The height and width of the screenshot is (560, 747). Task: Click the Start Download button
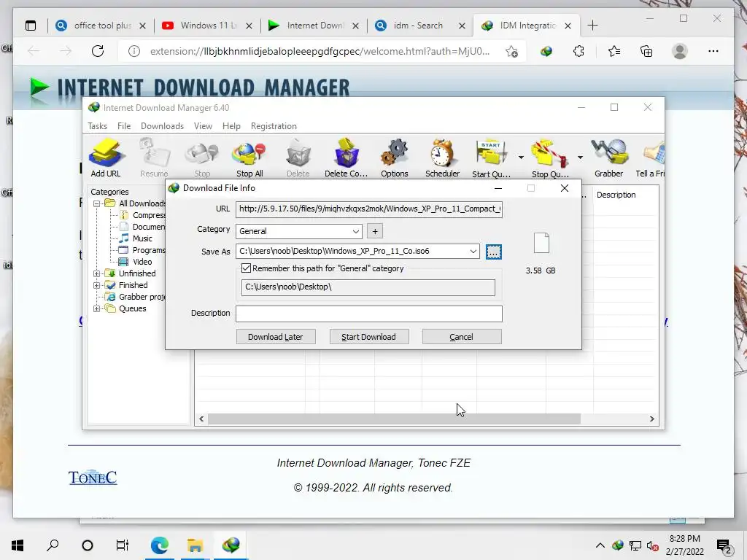pos(368,337)
